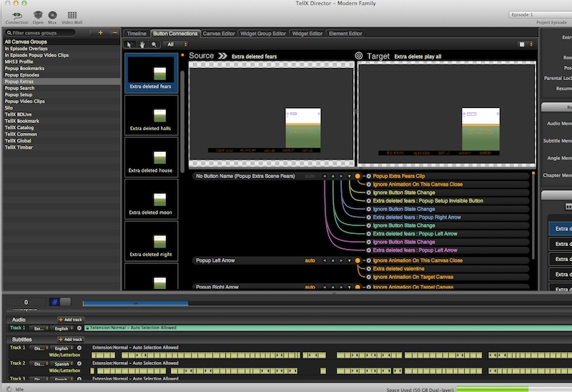This screenshot has width=572, height=392.
Task: Switch to the Timeline tab
Action: [137, 34]
